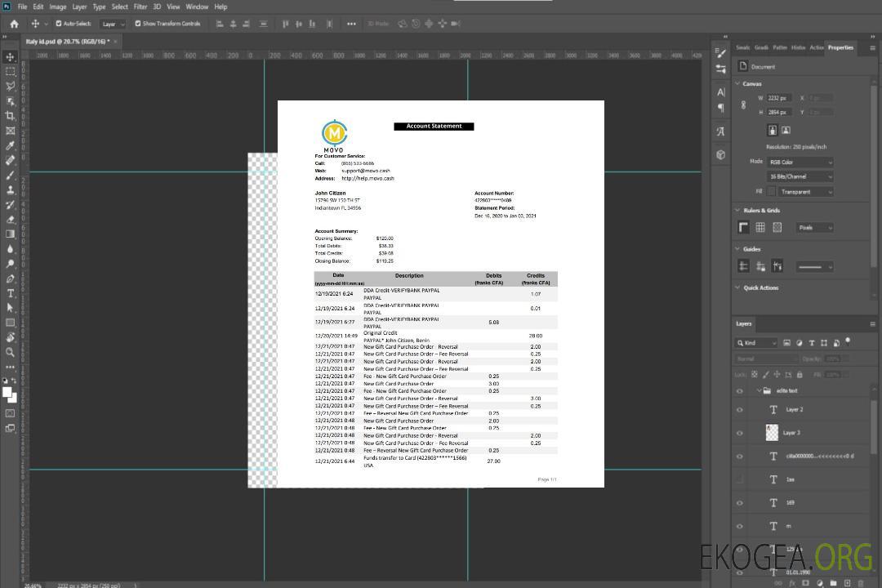Select the Rectangle shape tool

coord(10,323)
